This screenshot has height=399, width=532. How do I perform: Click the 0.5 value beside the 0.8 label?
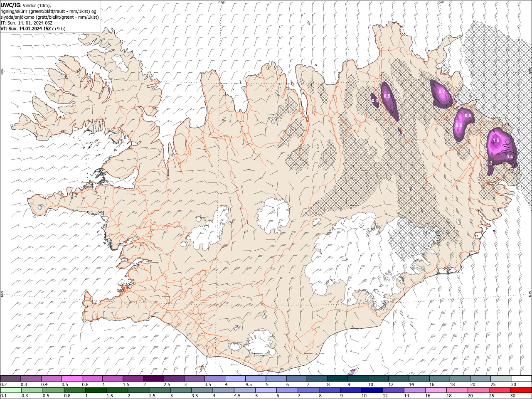(468, 116)
